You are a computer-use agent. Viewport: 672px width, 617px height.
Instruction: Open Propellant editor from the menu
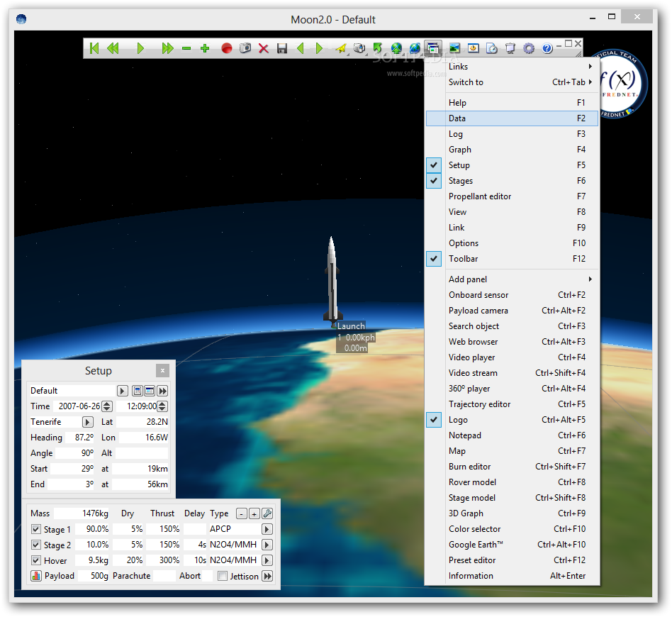(512, 196)
